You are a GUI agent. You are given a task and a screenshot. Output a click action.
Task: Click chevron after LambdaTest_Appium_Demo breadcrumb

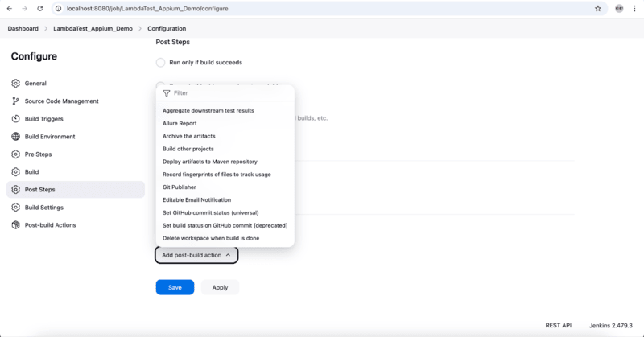pos(140,29)
